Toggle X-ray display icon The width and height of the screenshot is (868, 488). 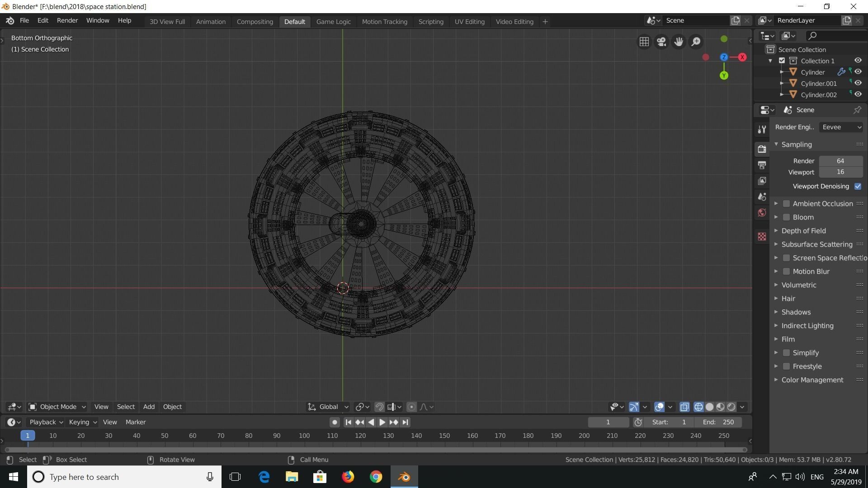click(684, 407)
